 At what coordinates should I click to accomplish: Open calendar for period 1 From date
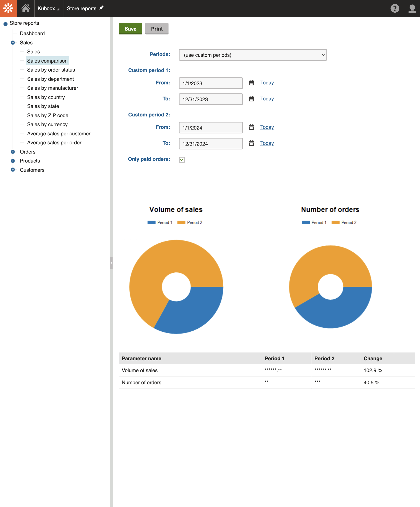point(251,83)
